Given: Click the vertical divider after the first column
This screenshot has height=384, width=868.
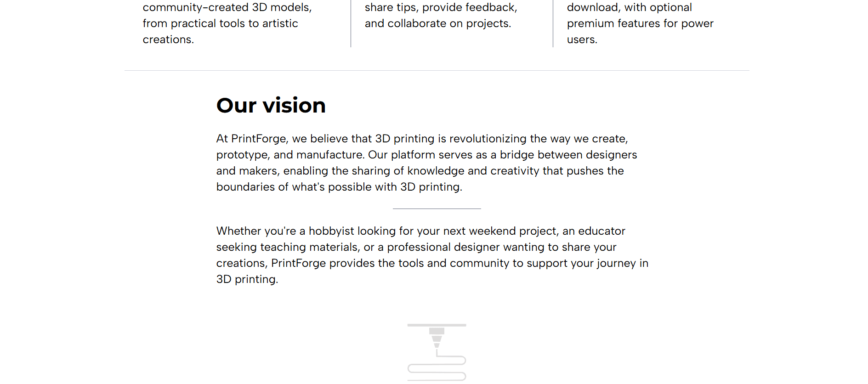Looking at the screenshot, I should coord(351,23).
